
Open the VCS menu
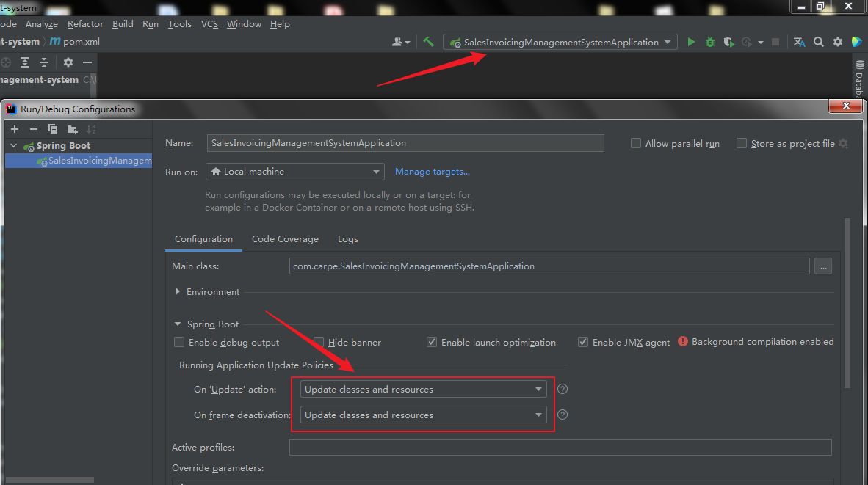coord(209,23)
